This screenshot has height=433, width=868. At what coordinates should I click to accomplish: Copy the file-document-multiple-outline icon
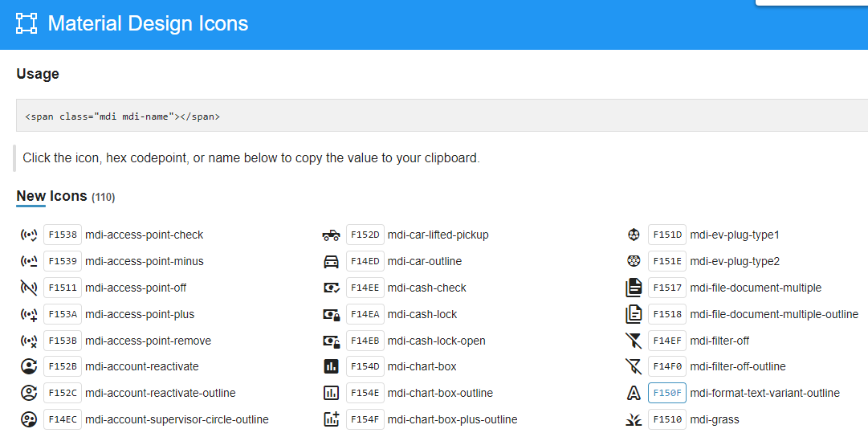pos(634,314)
